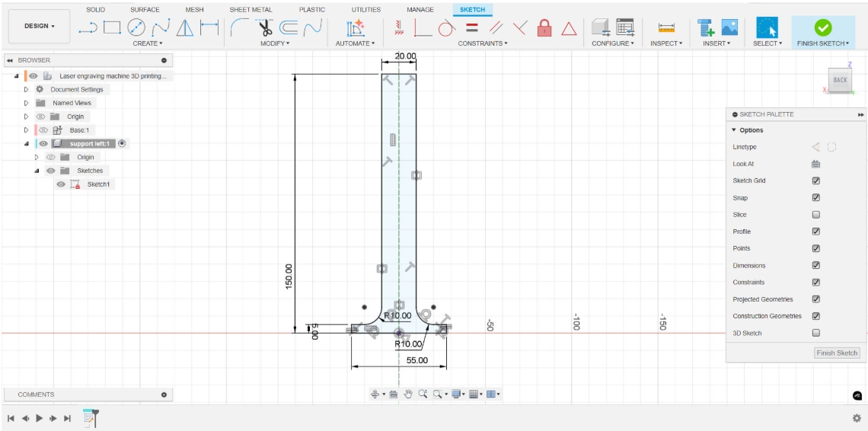
Task: Click the Look At icon in navigation bar
Action: [x=394, y=394]
